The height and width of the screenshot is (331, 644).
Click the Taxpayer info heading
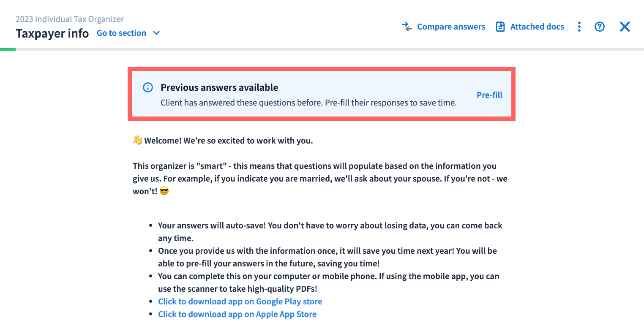click(52, 33)
